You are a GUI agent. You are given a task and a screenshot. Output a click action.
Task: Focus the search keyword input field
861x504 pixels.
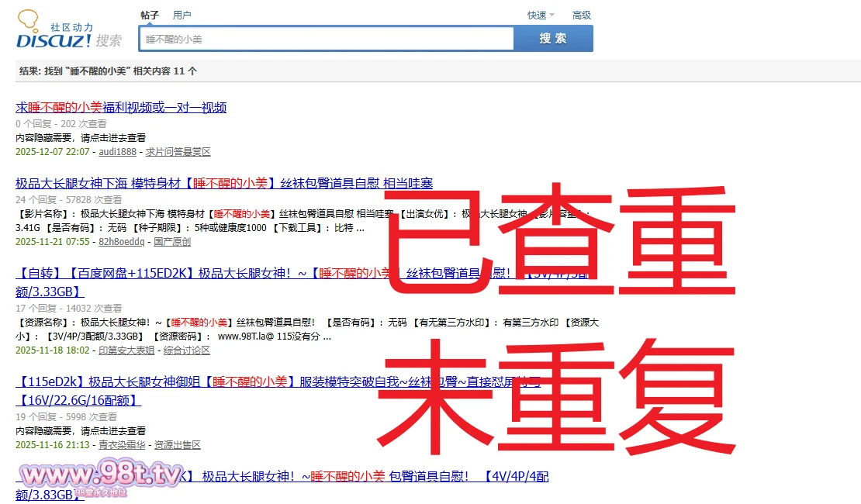[x=326, y=39]
